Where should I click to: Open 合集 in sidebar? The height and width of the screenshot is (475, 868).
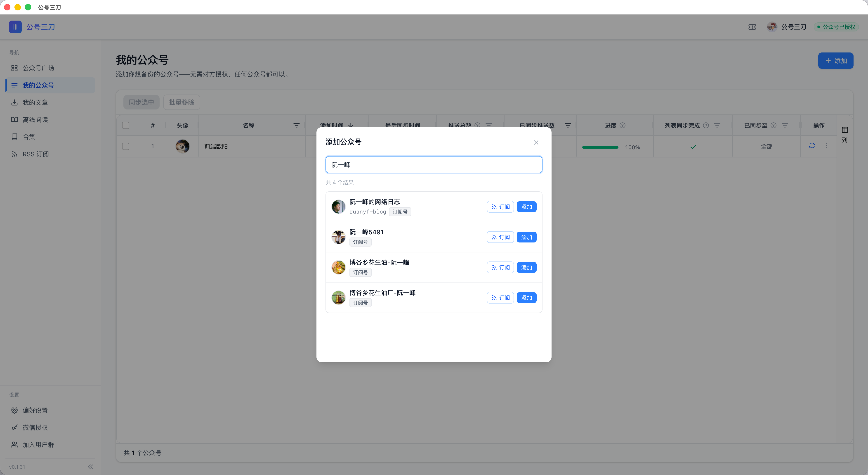[x=51, y=137]
